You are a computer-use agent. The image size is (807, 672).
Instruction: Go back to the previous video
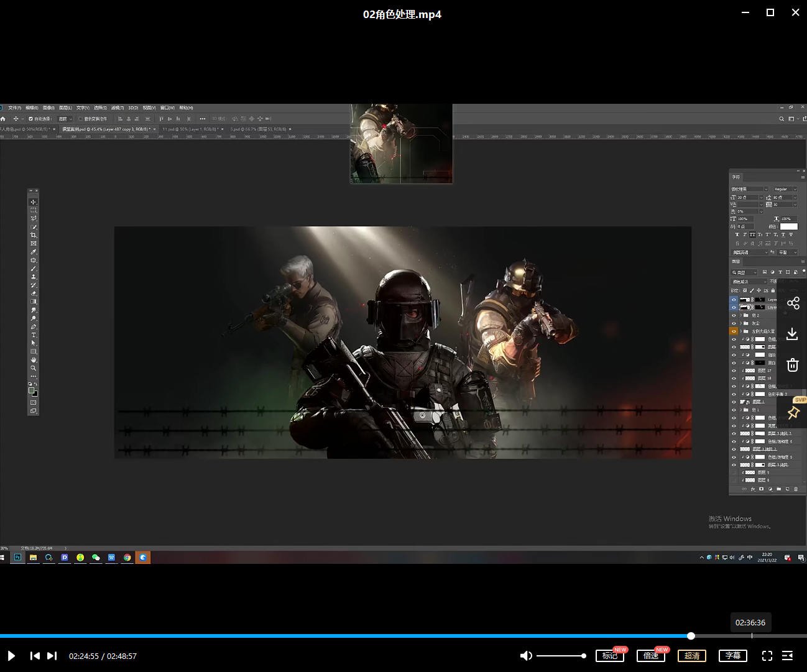click(35, 656)
